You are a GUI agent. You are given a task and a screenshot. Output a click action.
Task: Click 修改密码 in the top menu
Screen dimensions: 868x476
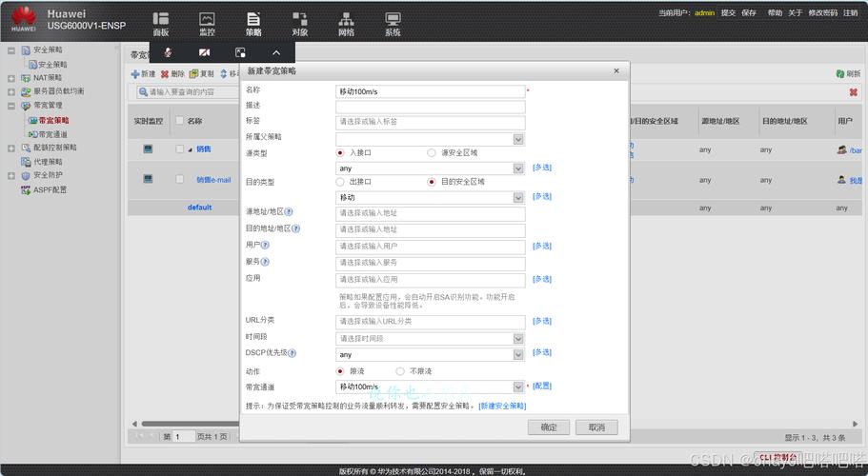click(822, 12)
